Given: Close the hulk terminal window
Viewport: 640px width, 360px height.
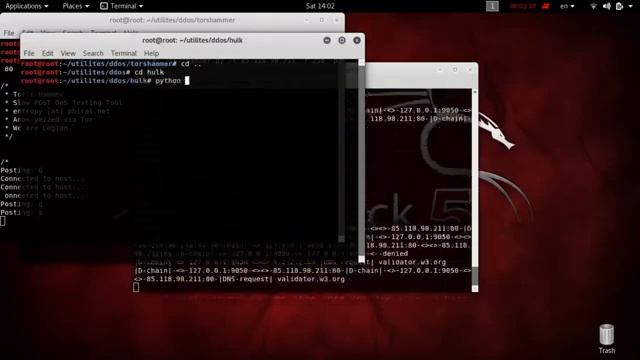Looking at the screenshot, I should pyautogui.click(x=357, y=40).
